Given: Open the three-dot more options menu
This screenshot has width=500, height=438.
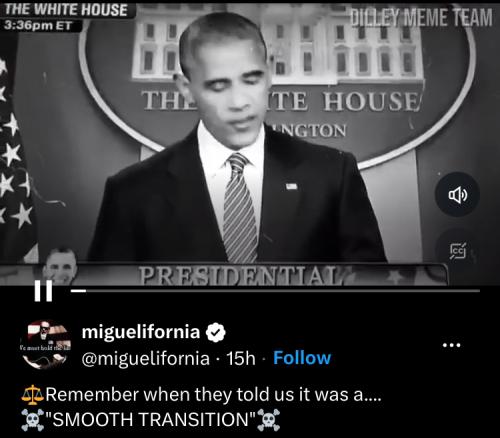Looking at the screenshot, I should coord(452,345).
